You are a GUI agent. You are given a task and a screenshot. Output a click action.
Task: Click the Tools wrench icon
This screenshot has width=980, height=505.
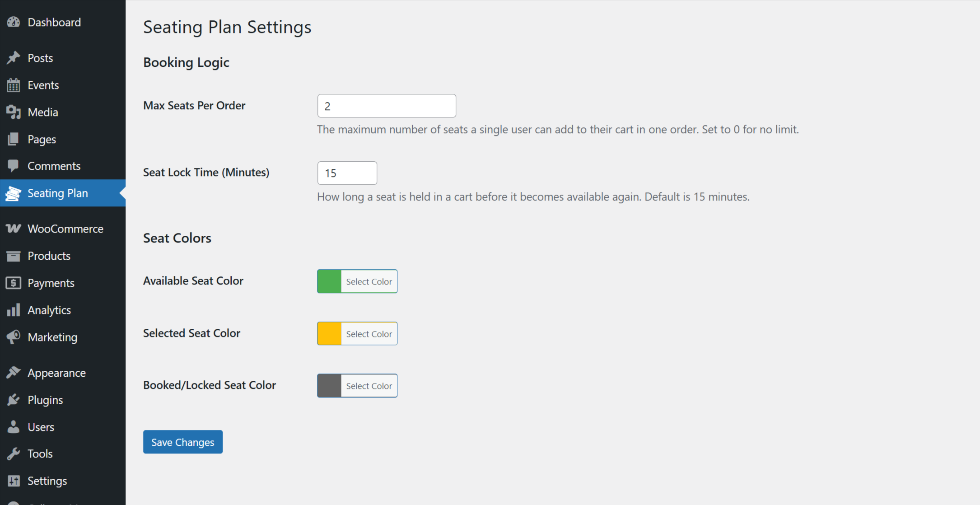coord(14,454)
